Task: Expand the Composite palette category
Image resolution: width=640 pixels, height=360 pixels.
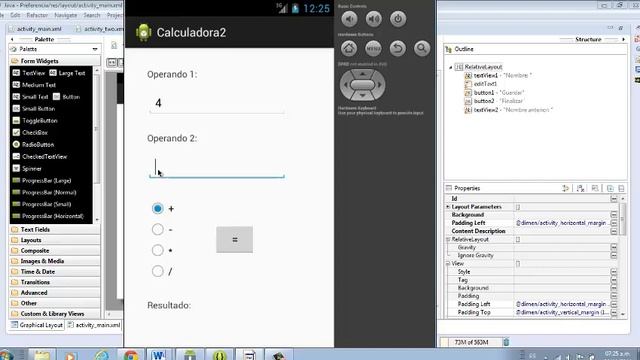Action: point(55,251)
